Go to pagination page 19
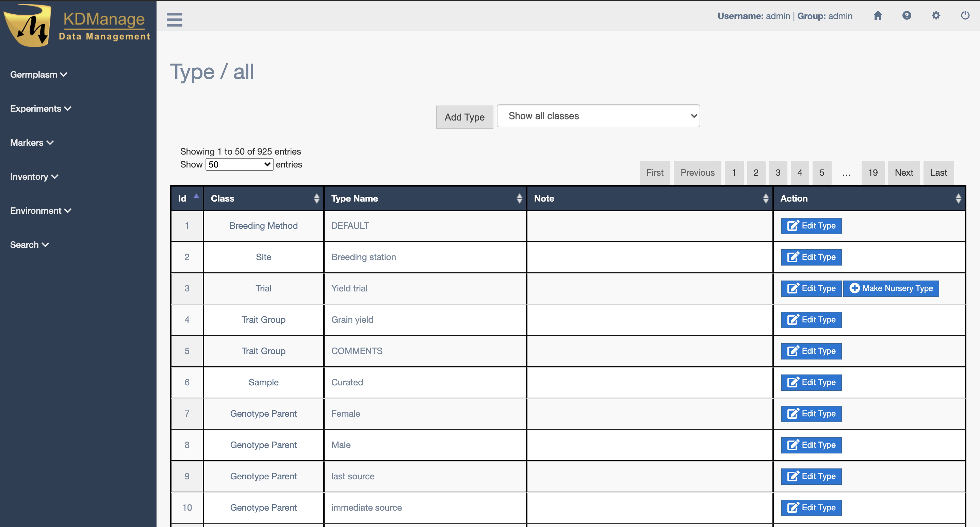Screen dimensions: 980x527 (x=872, y=173)
